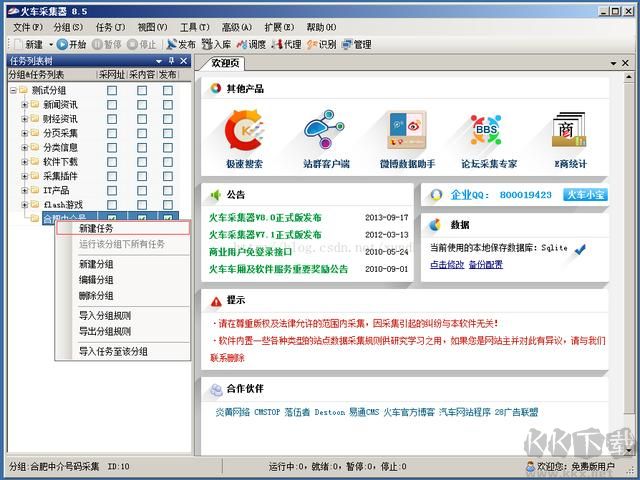Open the 识别 recognition toolbar icon

tap(312, 44)
